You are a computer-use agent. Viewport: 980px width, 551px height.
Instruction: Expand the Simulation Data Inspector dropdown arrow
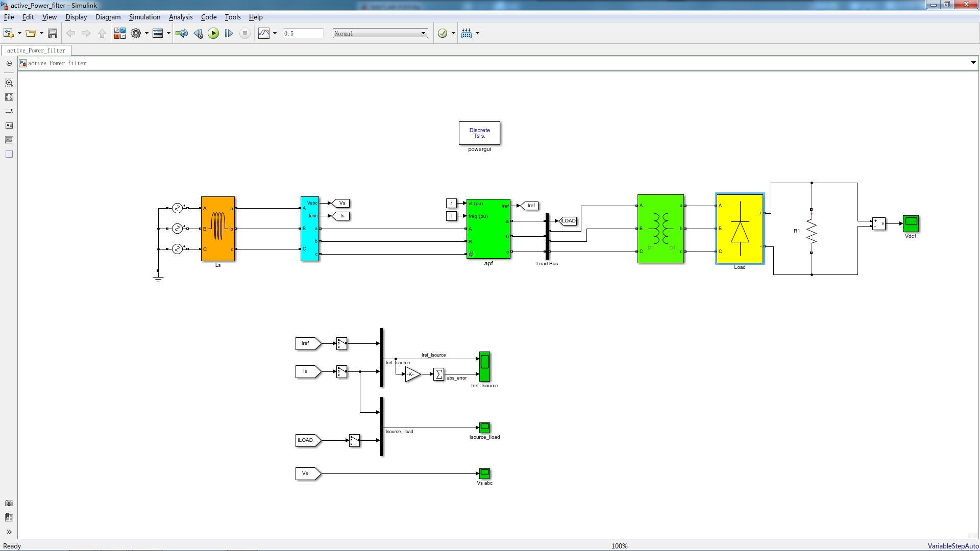(275, 34)
